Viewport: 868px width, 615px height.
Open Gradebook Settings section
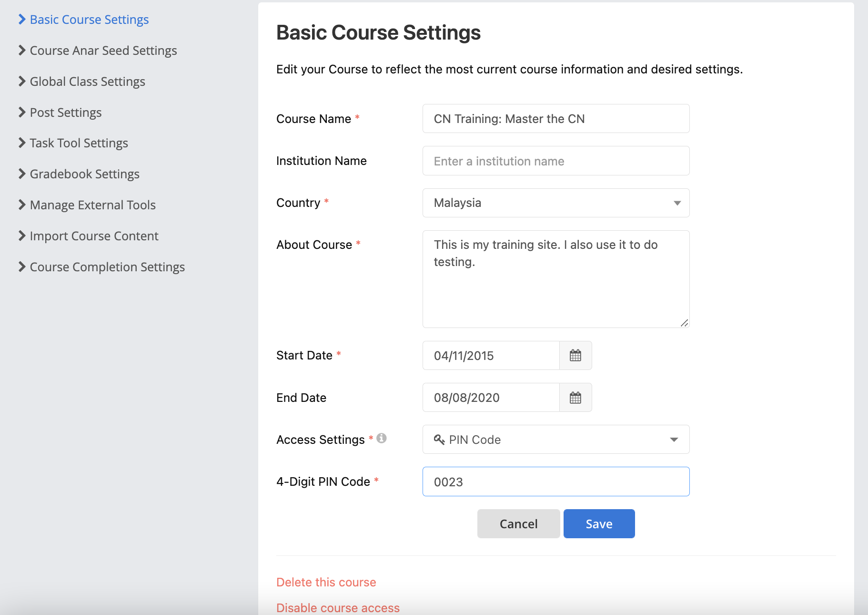(x=85, y=174)
